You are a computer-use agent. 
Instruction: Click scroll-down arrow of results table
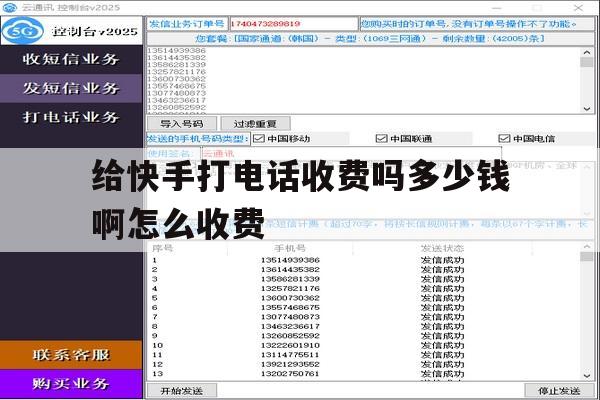coord(587,376)
